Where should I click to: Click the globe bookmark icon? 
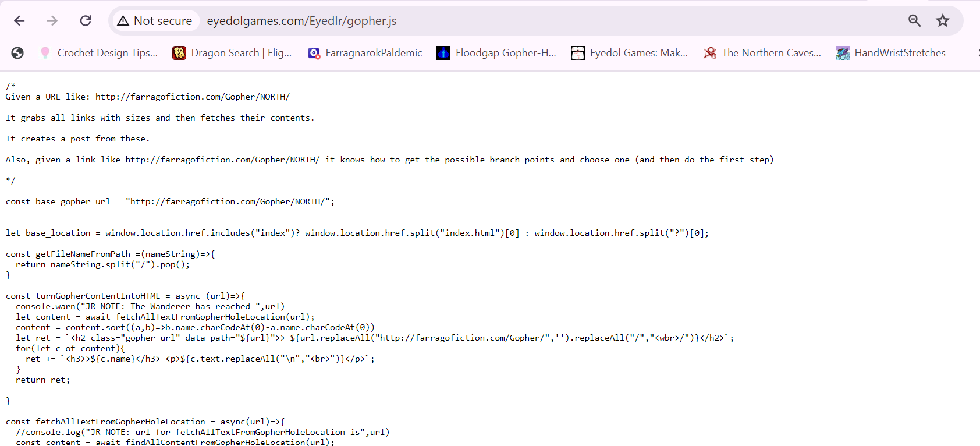(x=17, y=53)
